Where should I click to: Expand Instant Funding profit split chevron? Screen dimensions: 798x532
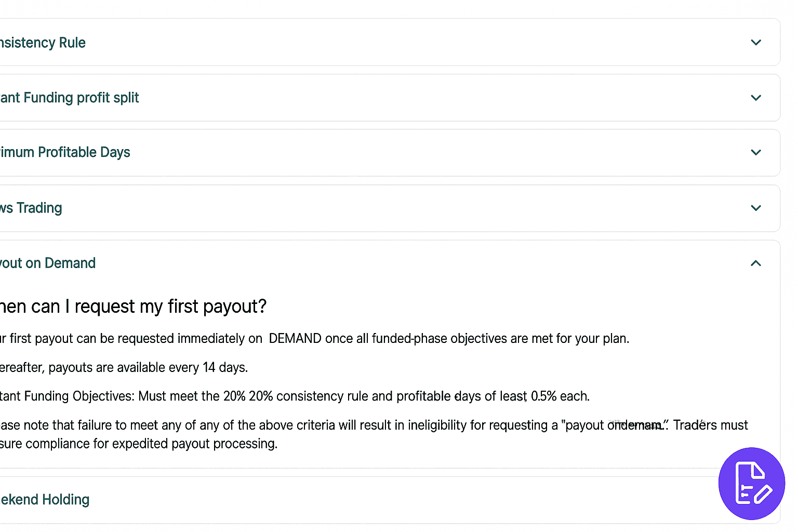[756, 98]
